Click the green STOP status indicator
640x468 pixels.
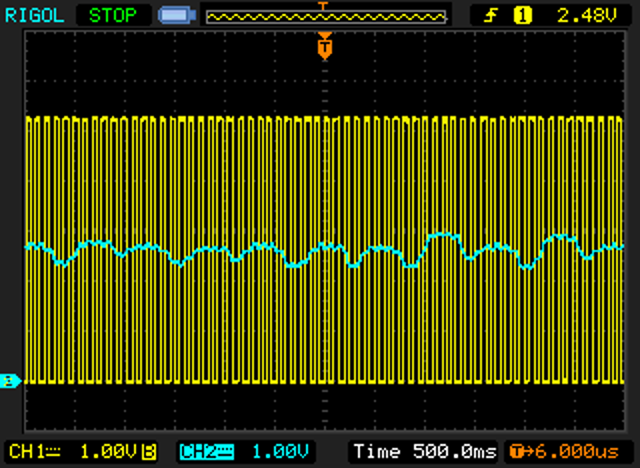pos(113,16)
